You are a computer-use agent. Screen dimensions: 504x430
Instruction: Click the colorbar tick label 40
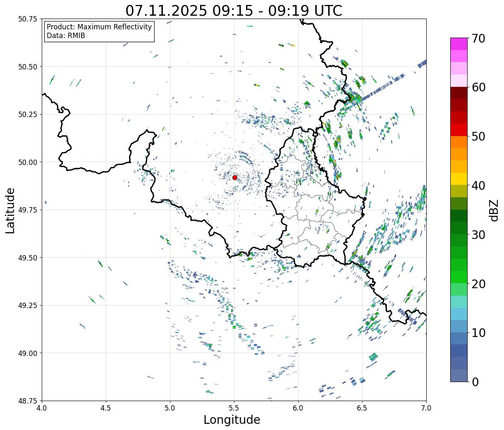(x=478, y=186)
